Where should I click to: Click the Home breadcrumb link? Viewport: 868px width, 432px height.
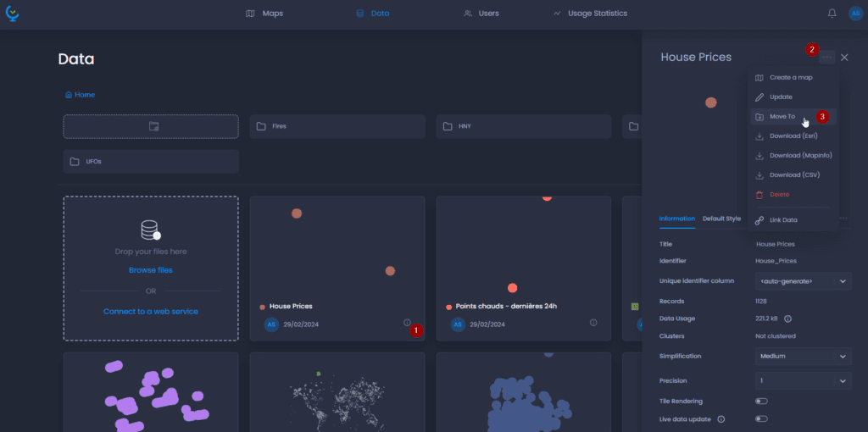tap(80, 95)
